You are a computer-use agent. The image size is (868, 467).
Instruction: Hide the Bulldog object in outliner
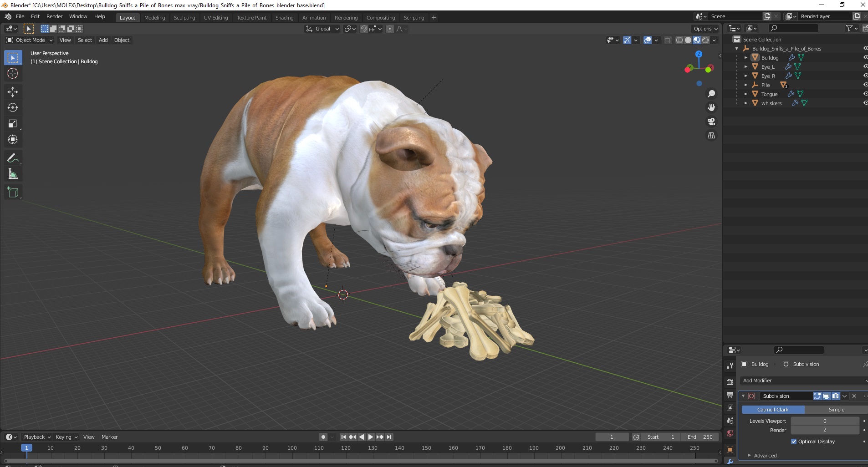pos(865,58)
